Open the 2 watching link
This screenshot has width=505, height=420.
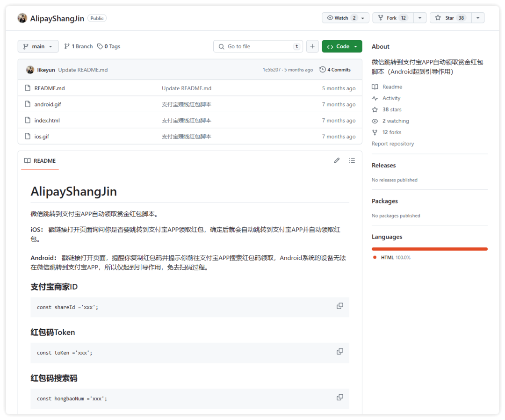[390, 121]
